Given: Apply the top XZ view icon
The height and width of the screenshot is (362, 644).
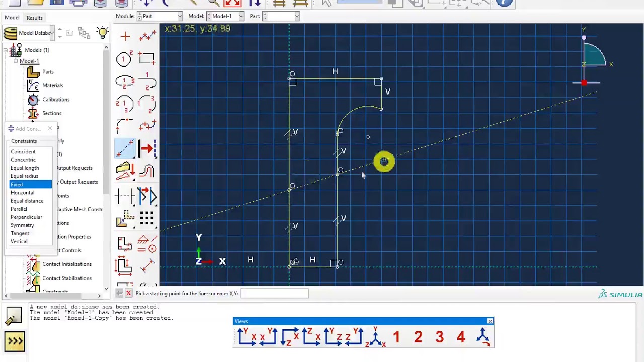Looking at the screenshot, I should pyautogui.click(x=290, y=337).
